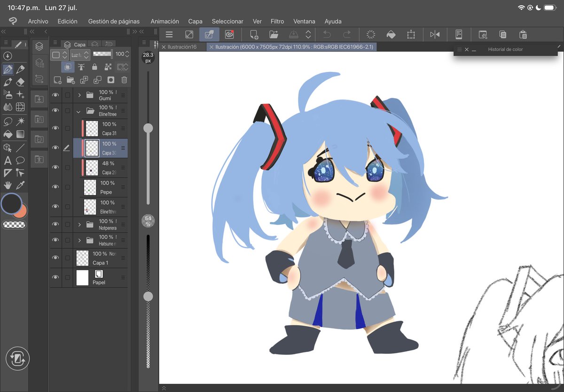
Task: Expand the Gumi folder
Action: click(79, 95)
